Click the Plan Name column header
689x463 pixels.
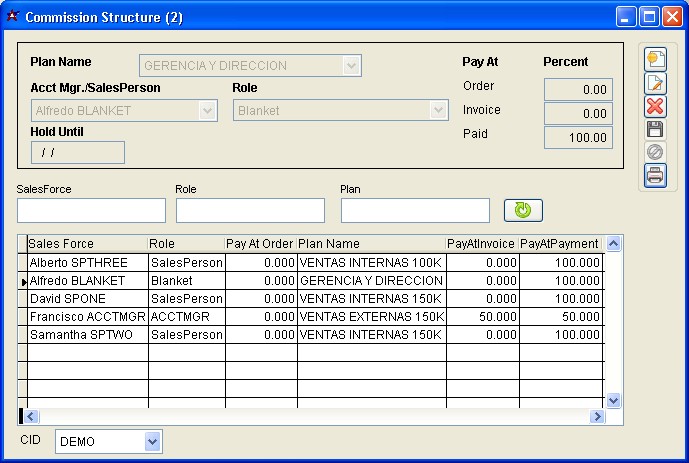370,244
